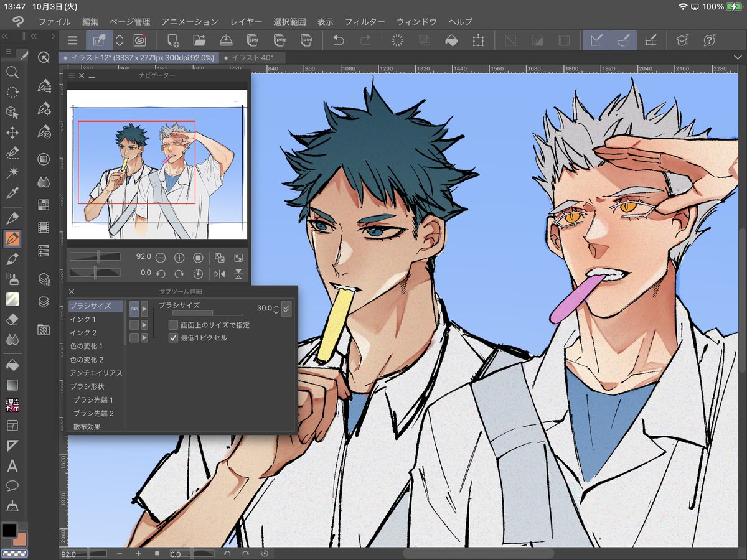Toggle eye icon beside ブラシサイズ setting

tap(134, 308)
